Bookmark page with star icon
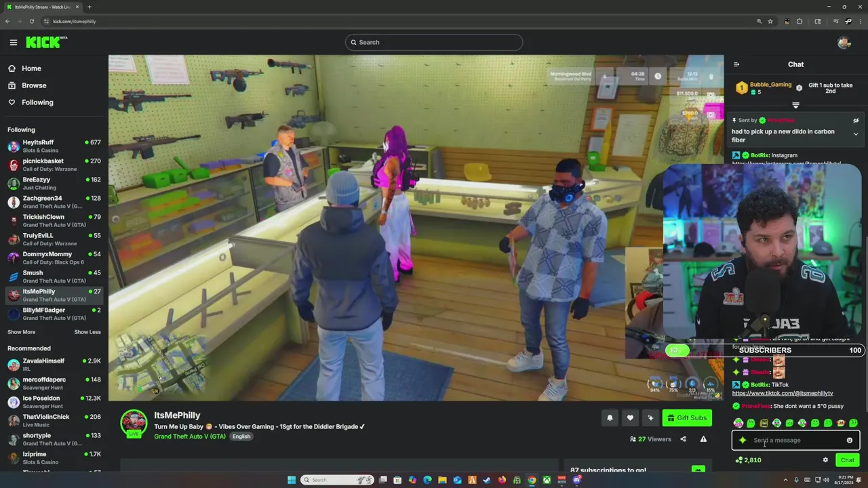Viewport: 868px width, 488px height. click(770, 21)
